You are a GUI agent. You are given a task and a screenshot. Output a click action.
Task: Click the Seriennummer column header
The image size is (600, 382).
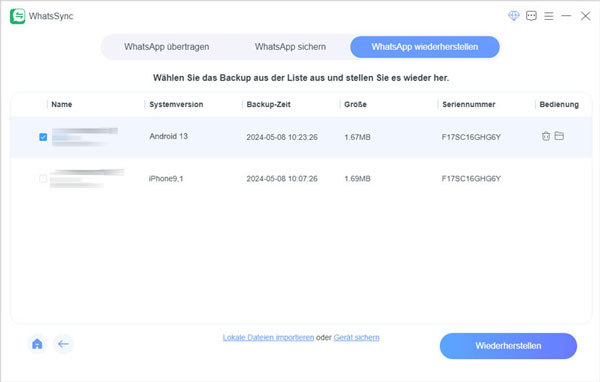coord(468,104)
